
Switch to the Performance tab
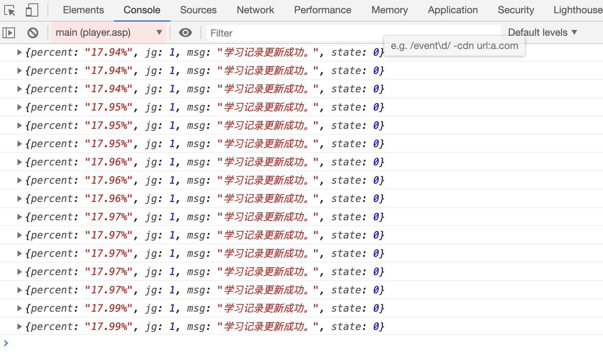[323, 10]
